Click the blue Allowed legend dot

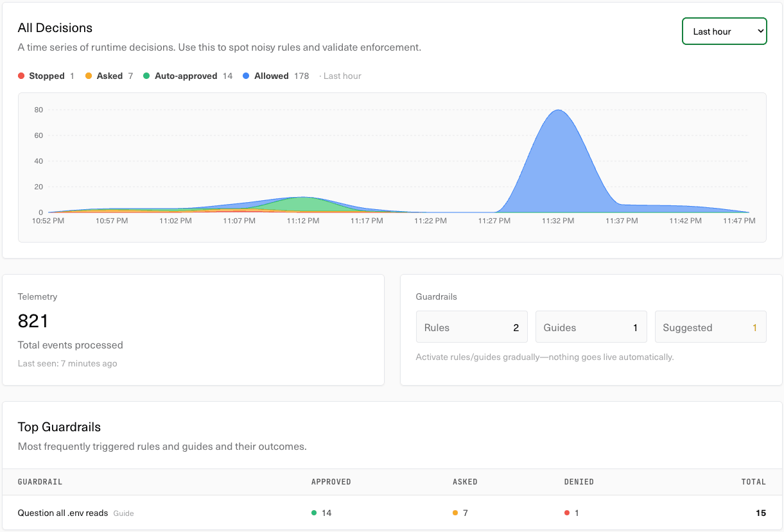click(246, 76)
